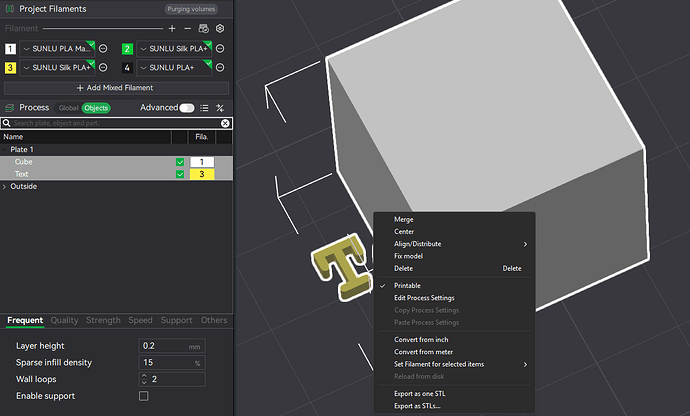Screen dimensions: 690x416
Task: Add a new filament with plus icon
Action: coord(172,29)
